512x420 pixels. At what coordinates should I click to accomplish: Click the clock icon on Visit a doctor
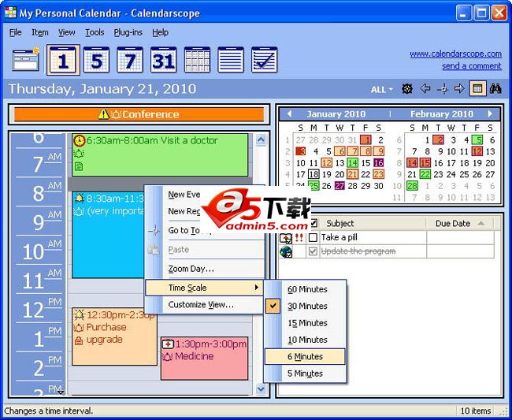coord(79,141)
